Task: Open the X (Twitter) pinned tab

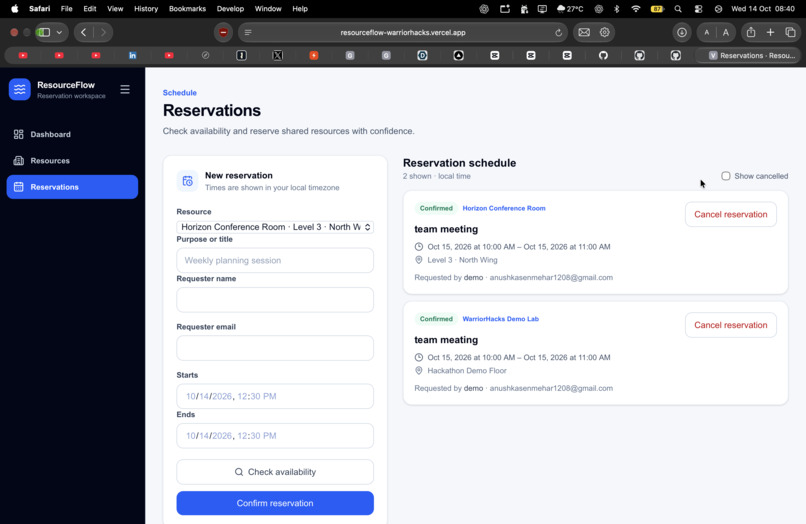Action: [278, 56]
